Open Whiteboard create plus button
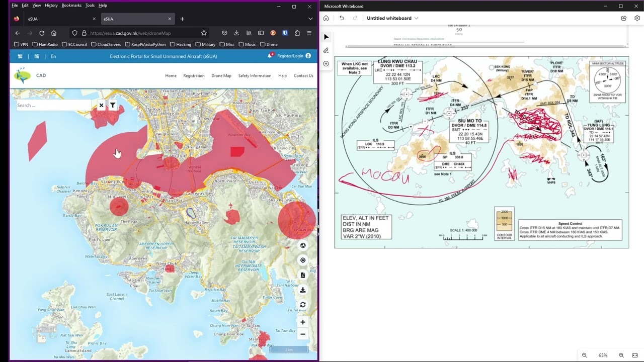The width and height of the screenshot is (644, 362). 326,64
